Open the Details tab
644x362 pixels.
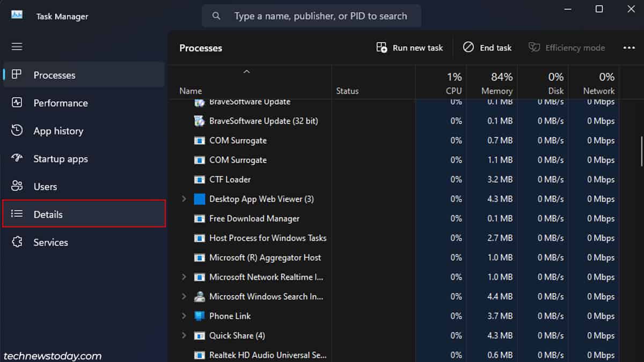click(84, 214)
